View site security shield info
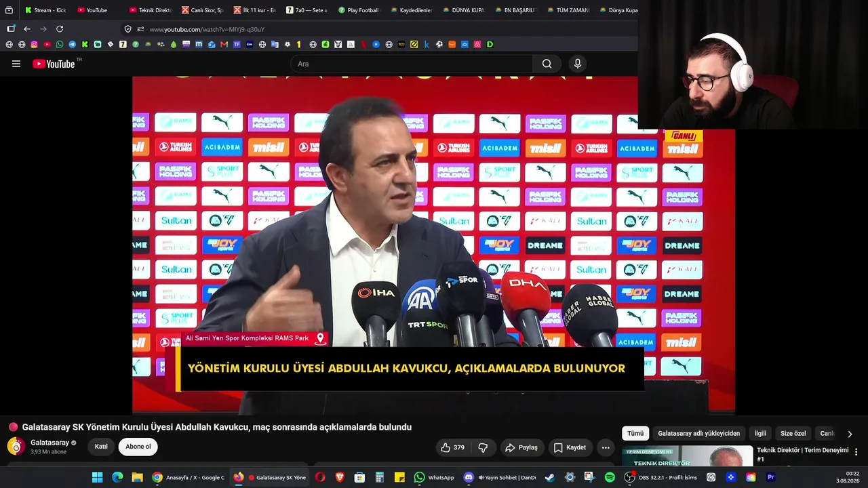 127,29
